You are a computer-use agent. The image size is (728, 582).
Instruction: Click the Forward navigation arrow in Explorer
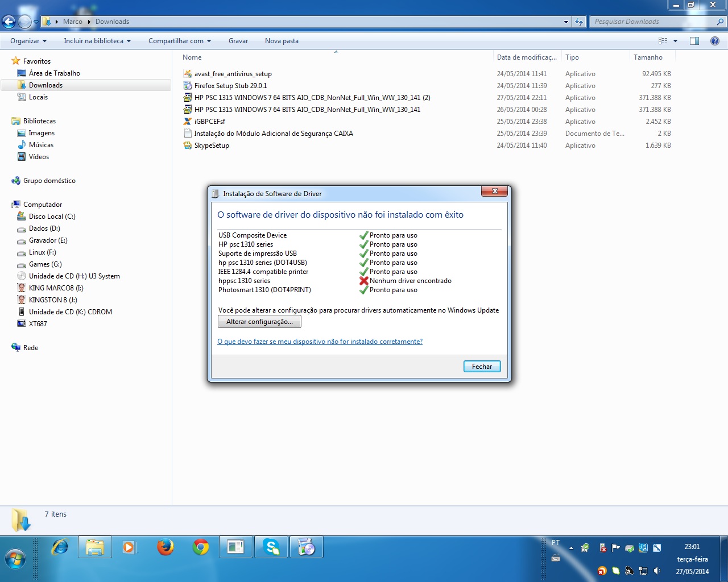tap(24, 22)
